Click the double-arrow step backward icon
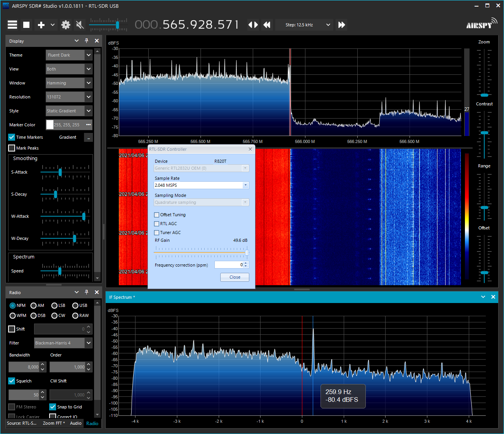The height and width of the screenshot is (434, 504). point(267,25)
